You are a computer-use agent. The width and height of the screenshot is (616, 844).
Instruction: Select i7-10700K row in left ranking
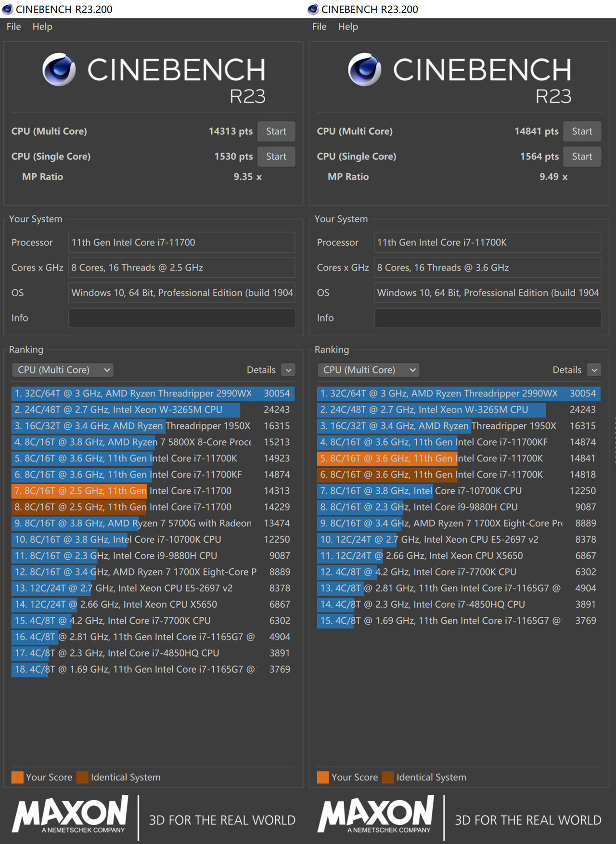tap(153, 539)
